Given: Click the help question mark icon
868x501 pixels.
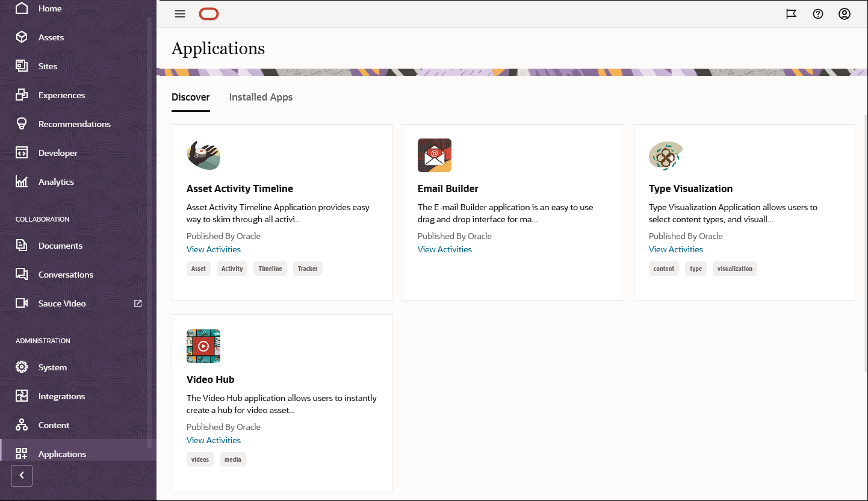Looking at the screenshot, I should 817,14.
